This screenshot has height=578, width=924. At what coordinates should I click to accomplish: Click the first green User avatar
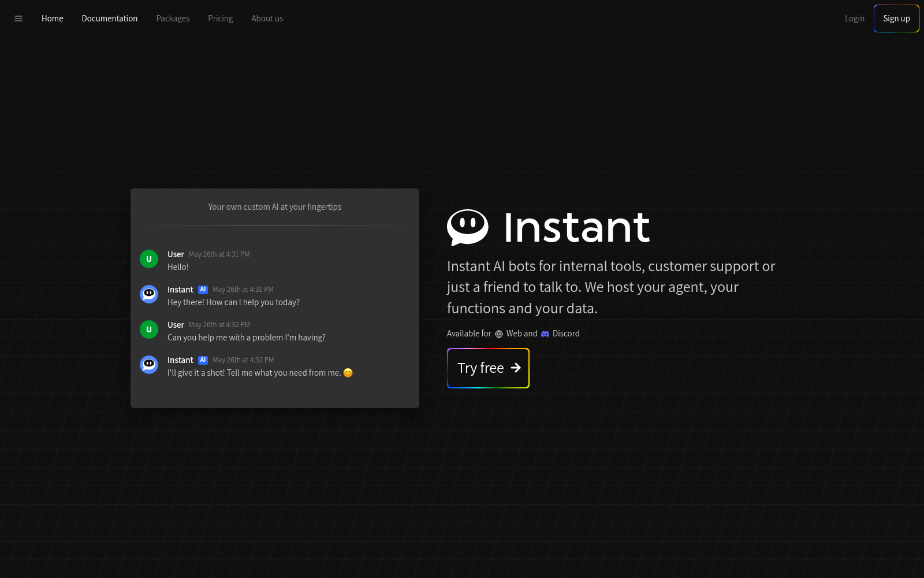click(x=149, y=259)
